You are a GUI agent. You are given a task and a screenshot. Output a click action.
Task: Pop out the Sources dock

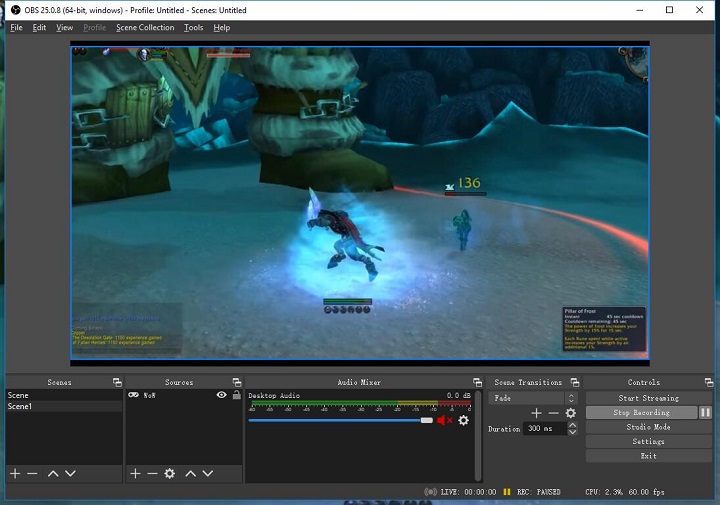(237, 382)
